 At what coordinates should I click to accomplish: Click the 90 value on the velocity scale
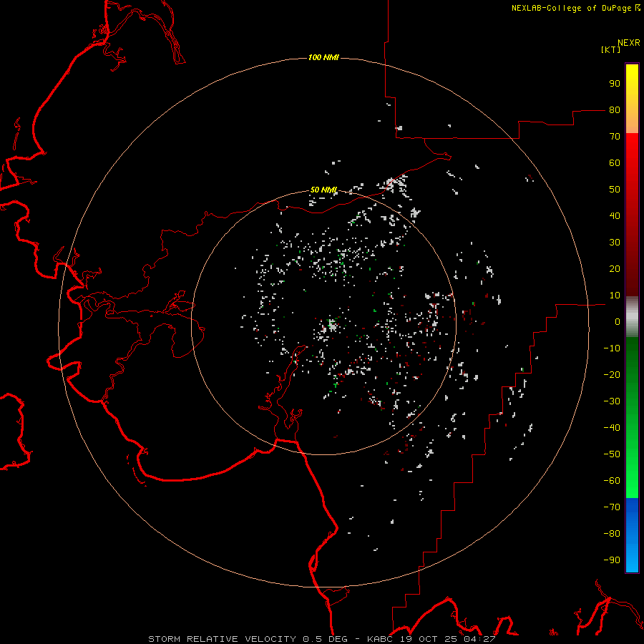[615, 84]
